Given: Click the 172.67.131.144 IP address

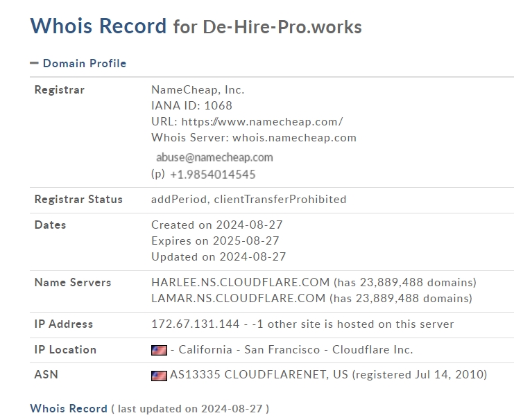Looking at the screenshot, I should coord(196,324).
